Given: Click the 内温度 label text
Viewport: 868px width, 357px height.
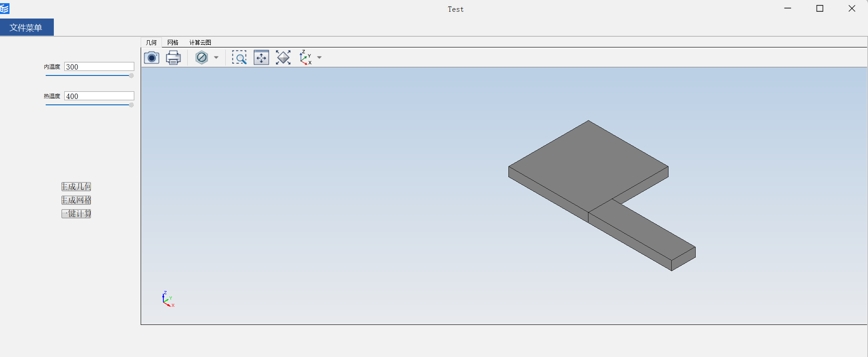Looking at the screenshot, I should click(x=52, y=66).
